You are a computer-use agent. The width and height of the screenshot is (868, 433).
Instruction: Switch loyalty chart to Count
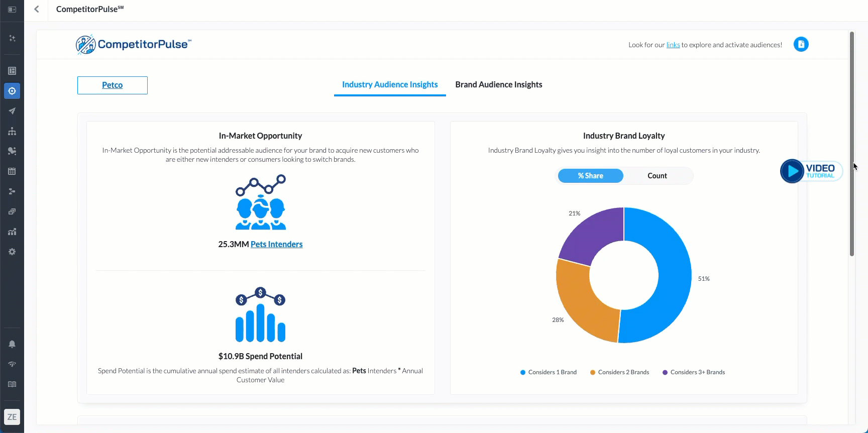point(657,176)
